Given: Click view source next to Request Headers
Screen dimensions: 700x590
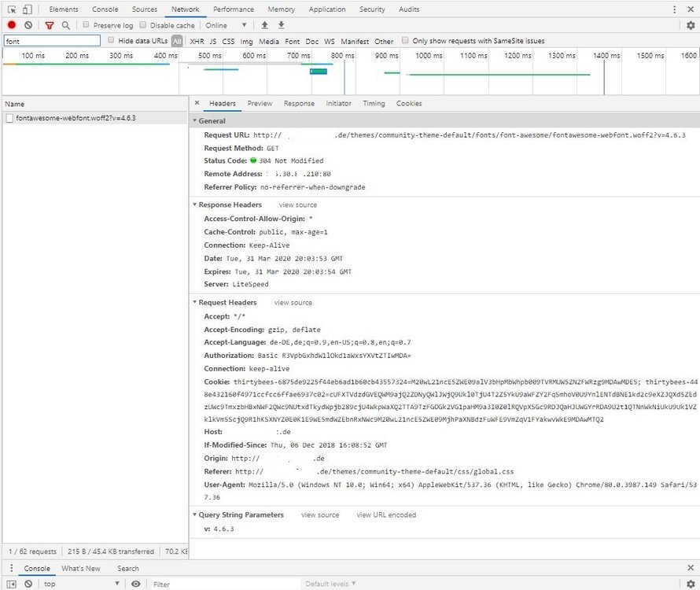Looking at the screenshot, I should (x=293, y=303).
